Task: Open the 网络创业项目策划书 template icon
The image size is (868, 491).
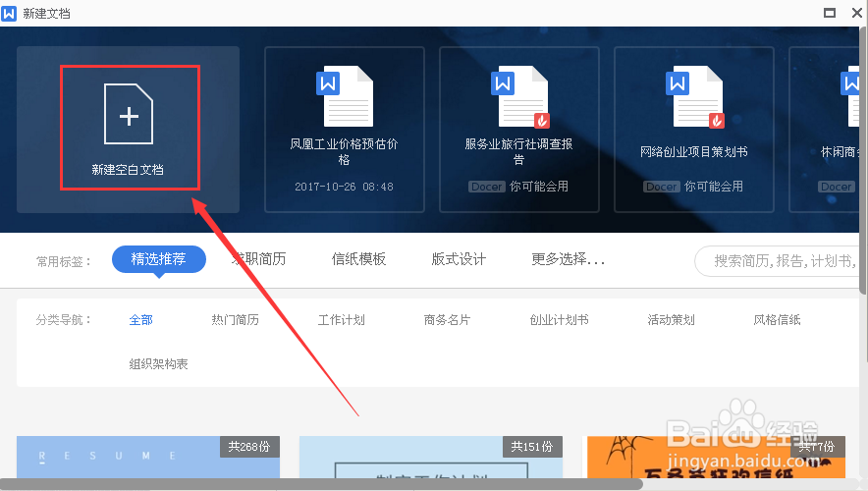Action: pyautogui.click(x=694, y=96)
